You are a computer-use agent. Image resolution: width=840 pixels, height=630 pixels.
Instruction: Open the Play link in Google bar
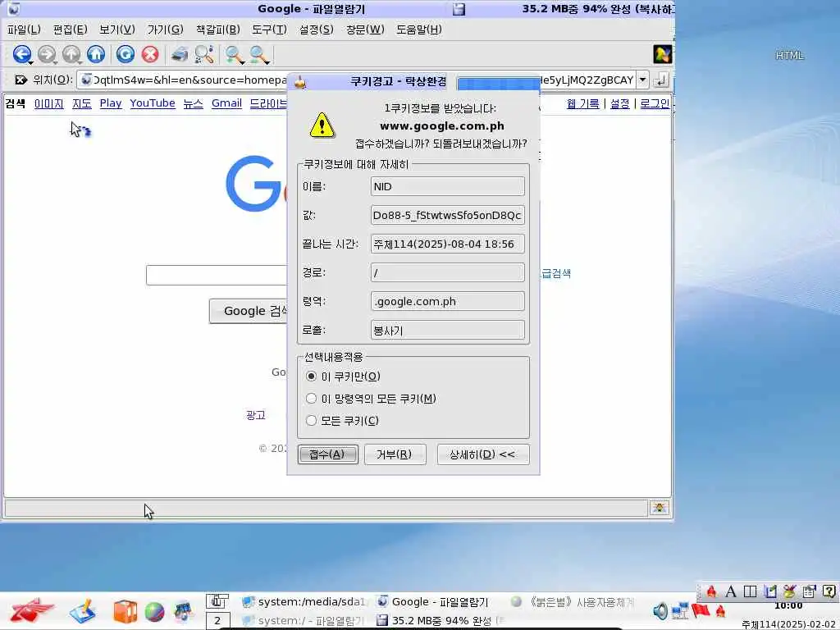click(x=111, y=103)
